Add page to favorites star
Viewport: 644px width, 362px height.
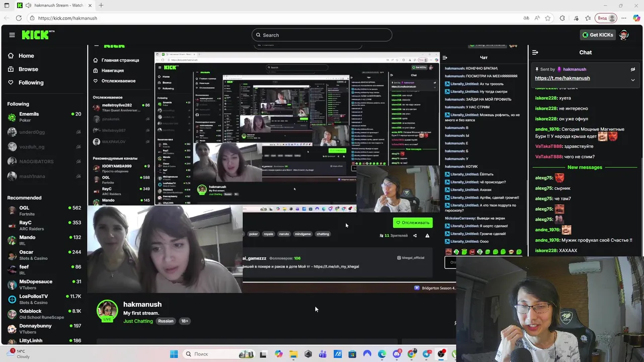pyautogui.click(x=548, y=18)
